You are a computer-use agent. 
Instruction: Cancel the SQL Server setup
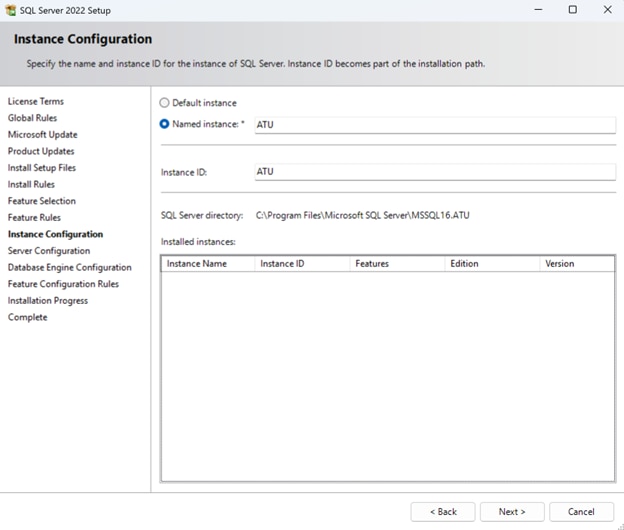coord(581,512)
